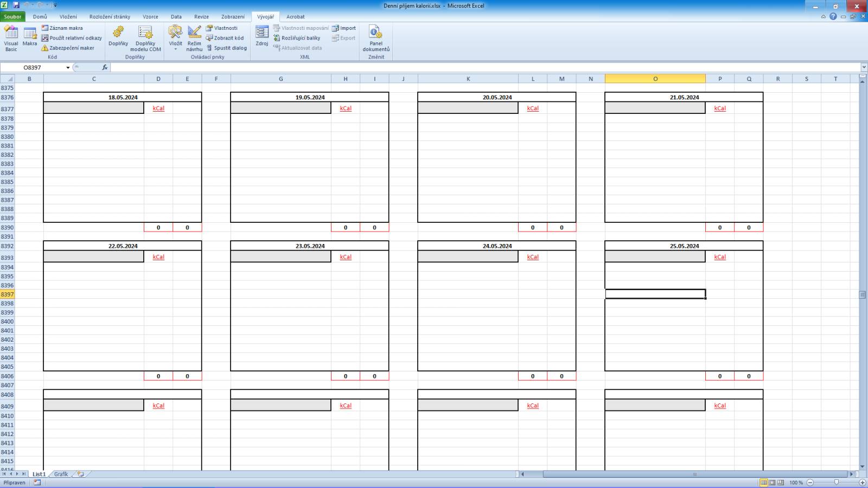Click macro record icon in status bar

pyautogui.click(x=37, y=483)
